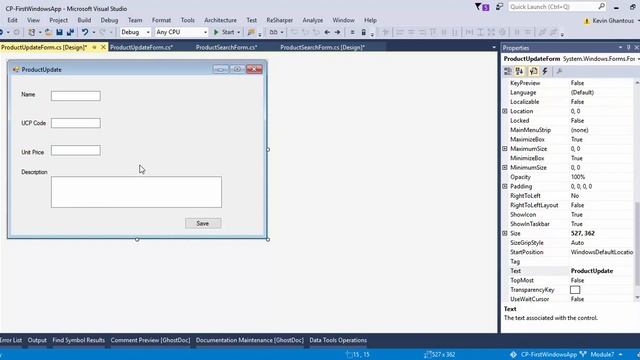Select the UCP Code text box
640x360 pixels.
tap(76, 123)
